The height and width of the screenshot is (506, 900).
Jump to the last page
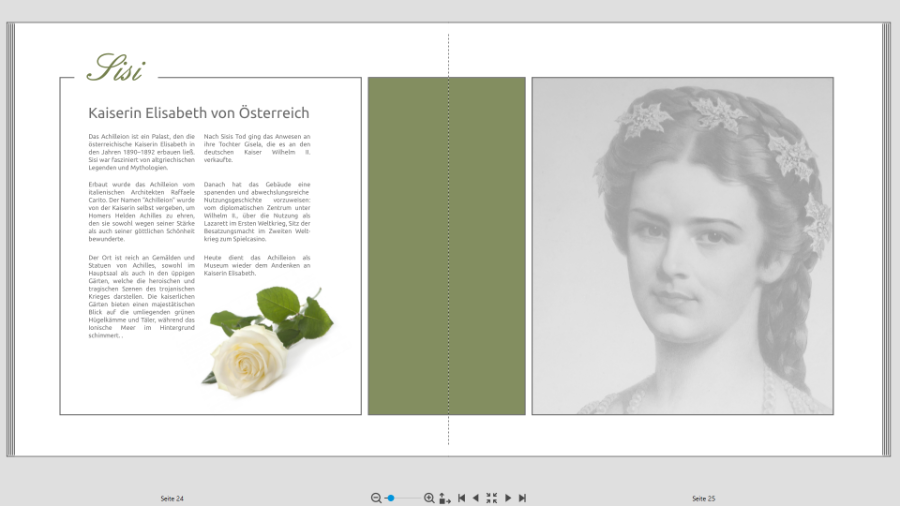[x=522, y=498]
